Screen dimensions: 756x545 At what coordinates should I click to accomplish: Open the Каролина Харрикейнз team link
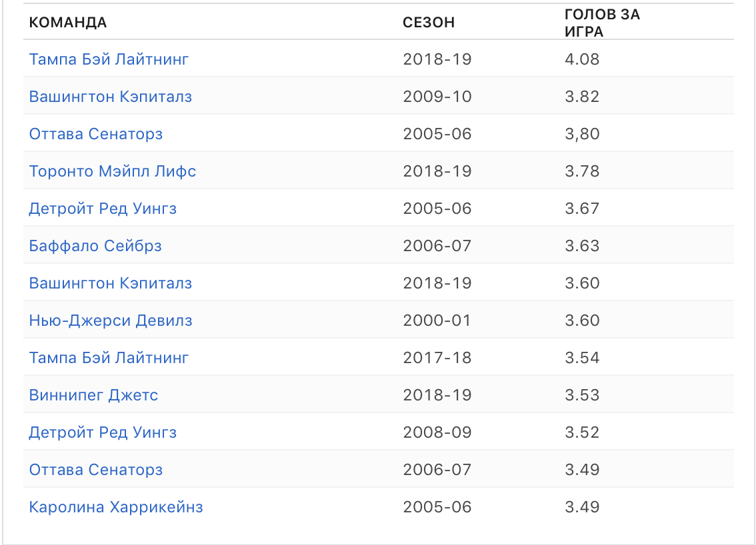click(x=116, y=507)
